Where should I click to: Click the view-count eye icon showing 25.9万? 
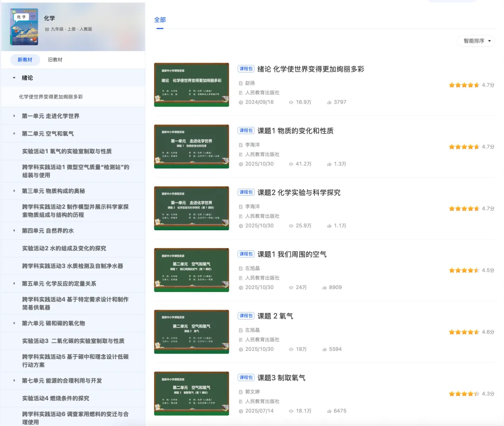[291, 226]
